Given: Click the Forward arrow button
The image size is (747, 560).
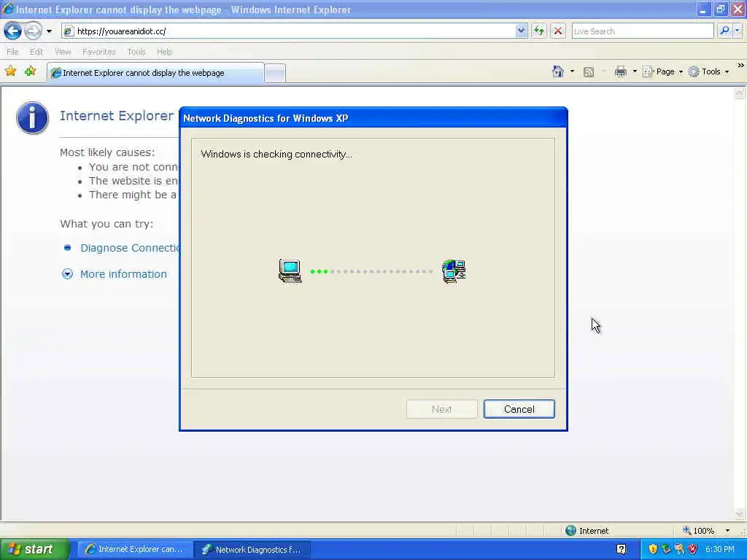Looking at the screenshot, I should tap(33, 31).
